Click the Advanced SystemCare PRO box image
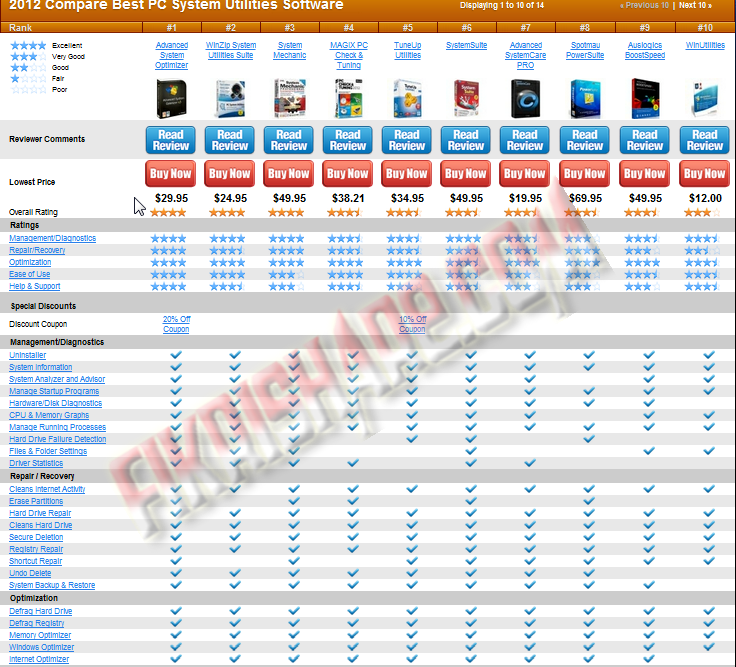 pos(525,99)
